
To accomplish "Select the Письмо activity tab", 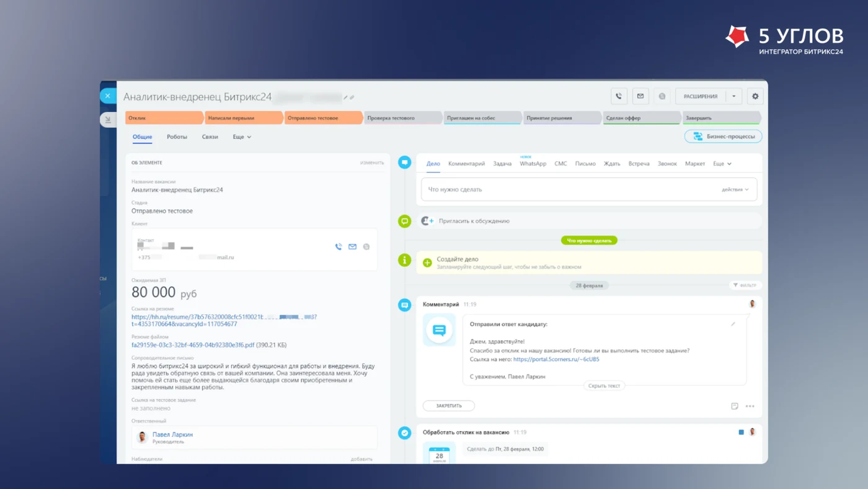I will [x=585, y=164].
